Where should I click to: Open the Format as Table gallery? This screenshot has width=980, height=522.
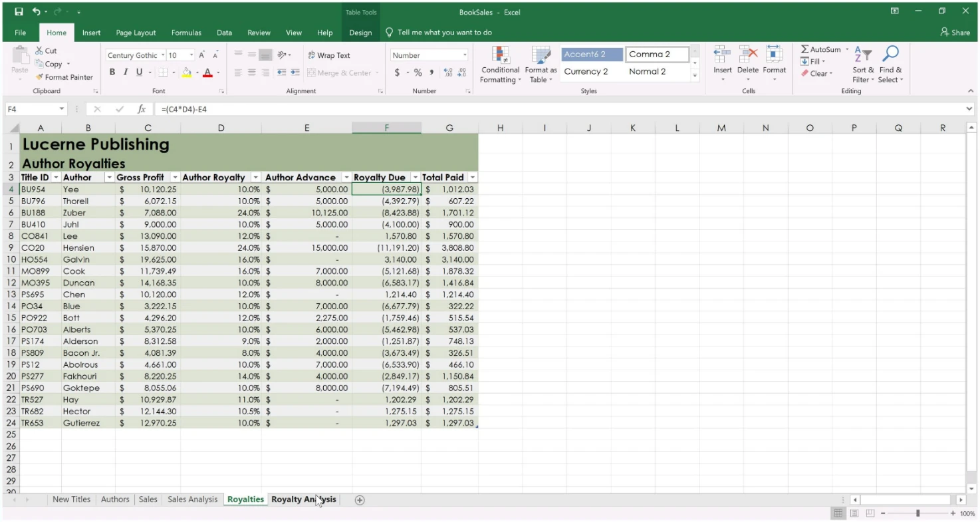pos(541,55)
